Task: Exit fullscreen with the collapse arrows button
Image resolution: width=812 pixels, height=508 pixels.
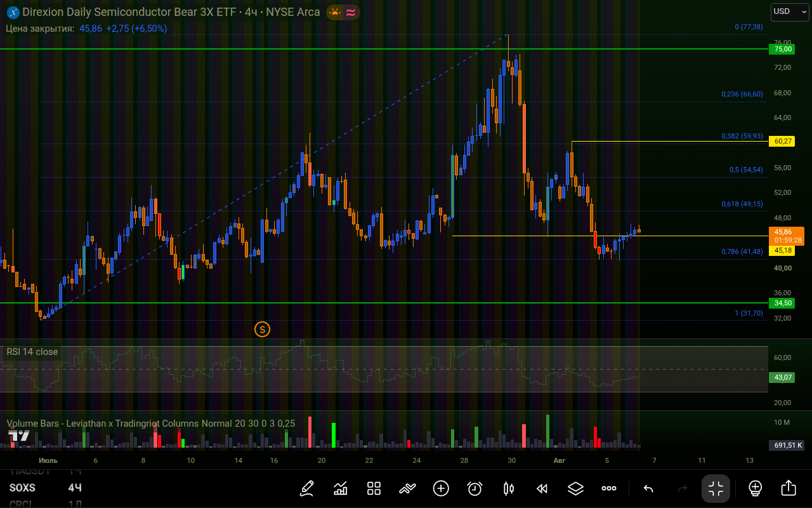Action: tap(716, 488)
